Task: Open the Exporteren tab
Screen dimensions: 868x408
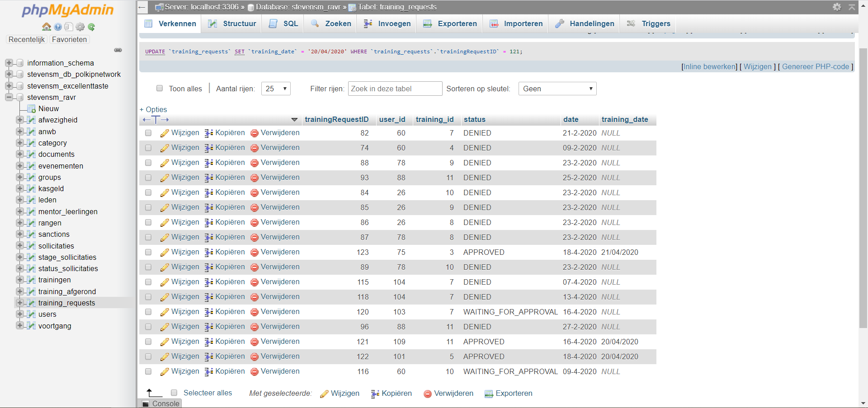Action: [x=450, y=23]
